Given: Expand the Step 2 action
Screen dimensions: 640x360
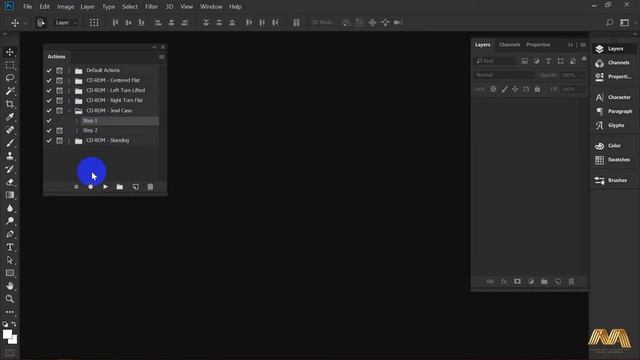Looking at the screenshot, I should [x=77, y=131].
